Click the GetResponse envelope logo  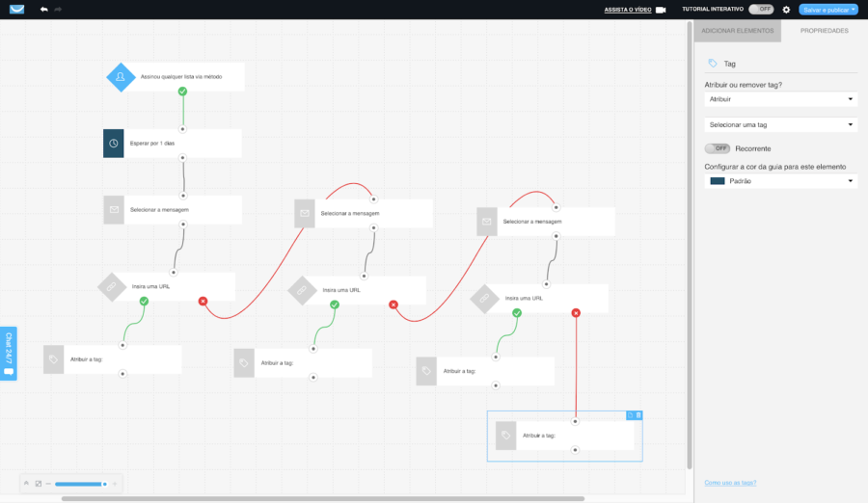pos(17,10)
